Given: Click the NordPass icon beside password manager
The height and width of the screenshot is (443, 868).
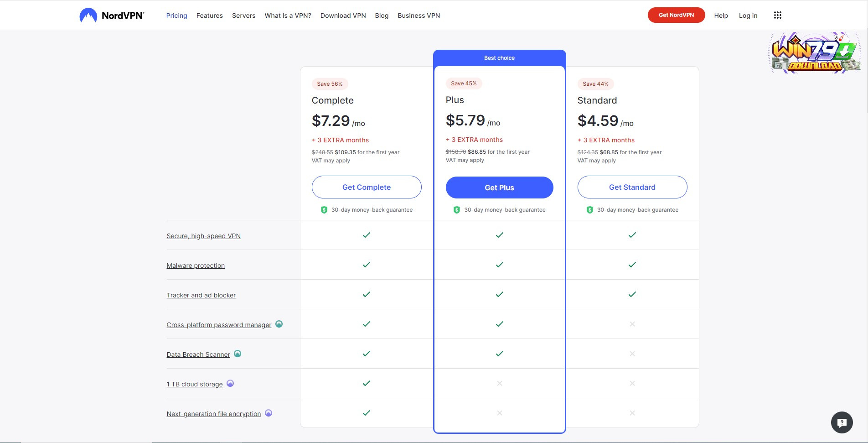Looking at the screenshot, I should tap(279, 324).
